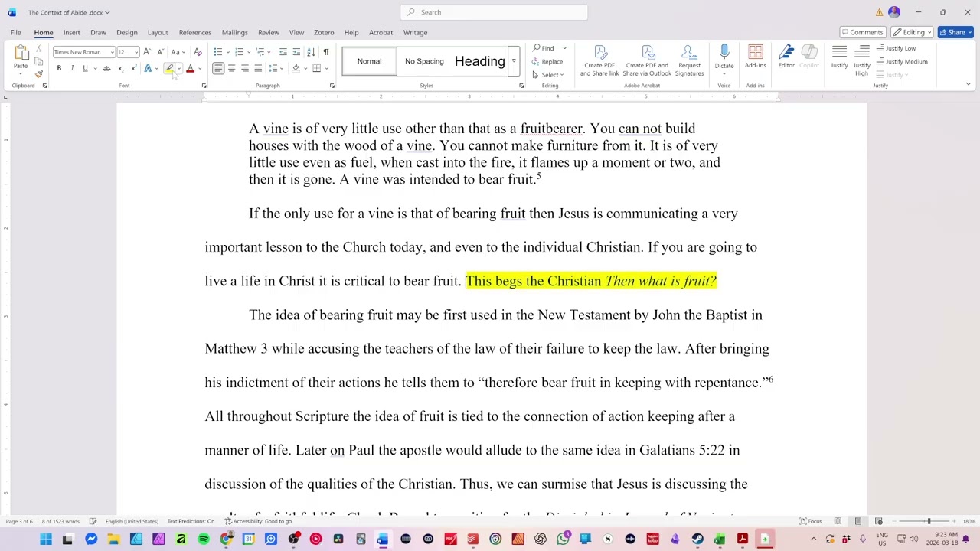Click the Copy icon in Clipboard group
The height and width of the screenshot is (551, 980).
pos(38,61)
